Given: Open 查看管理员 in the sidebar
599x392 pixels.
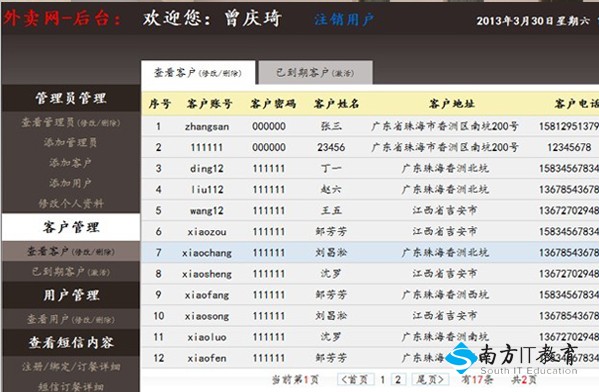Looking at the screenshot, I should (71, 123).
